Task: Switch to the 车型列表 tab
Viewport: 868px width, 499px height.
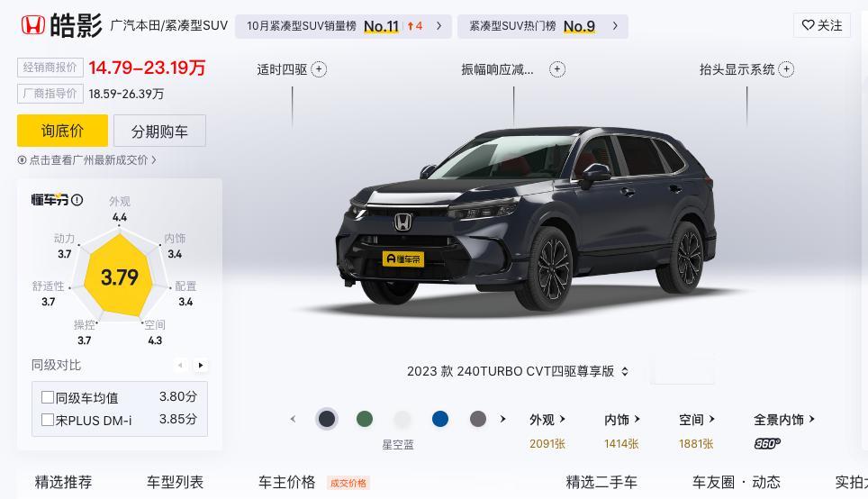Action: pos(175,482)
